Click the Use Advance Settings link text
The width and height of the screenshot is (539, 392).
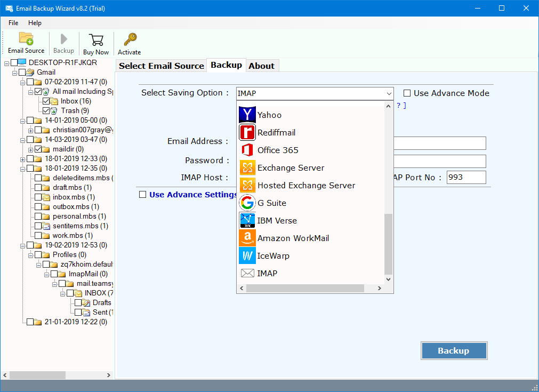(x=194, y=195)
